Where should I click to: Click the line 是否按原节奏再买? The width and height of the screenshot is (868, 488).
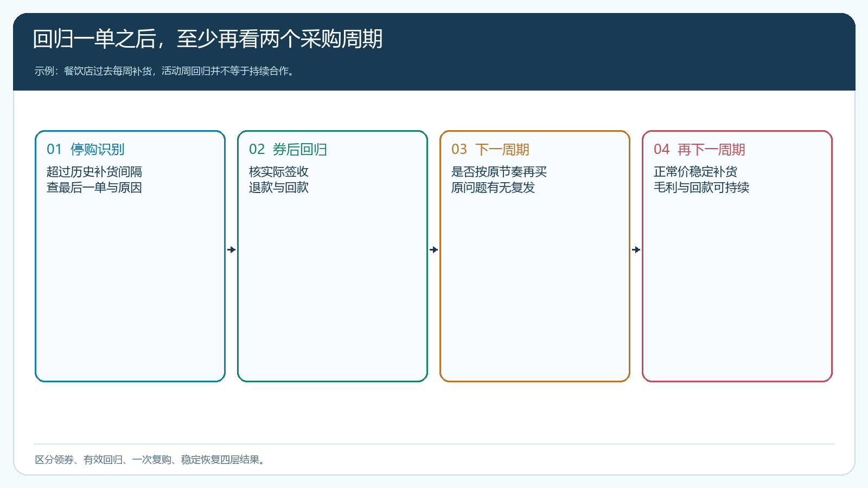(499, 172)
